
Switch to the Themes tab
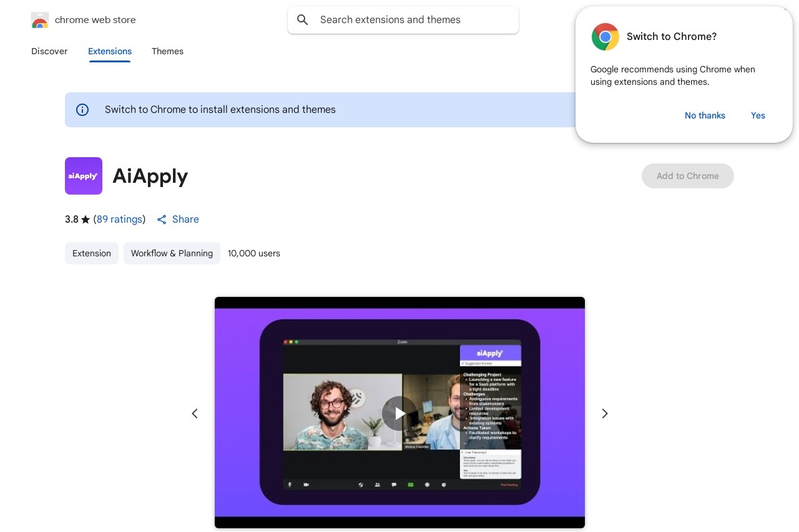click(x=167, y=51)
